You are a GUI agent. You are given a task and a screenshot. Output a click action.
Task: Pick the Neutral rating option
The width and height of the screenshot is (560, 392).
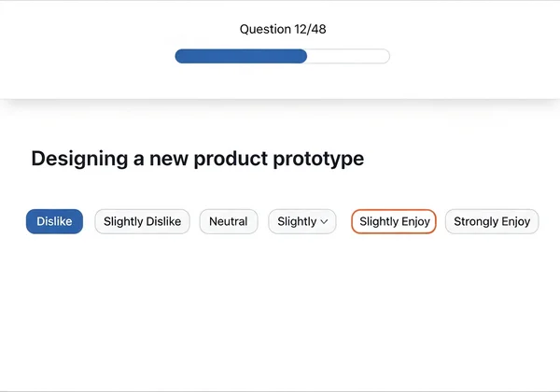(x=228, y=221)
